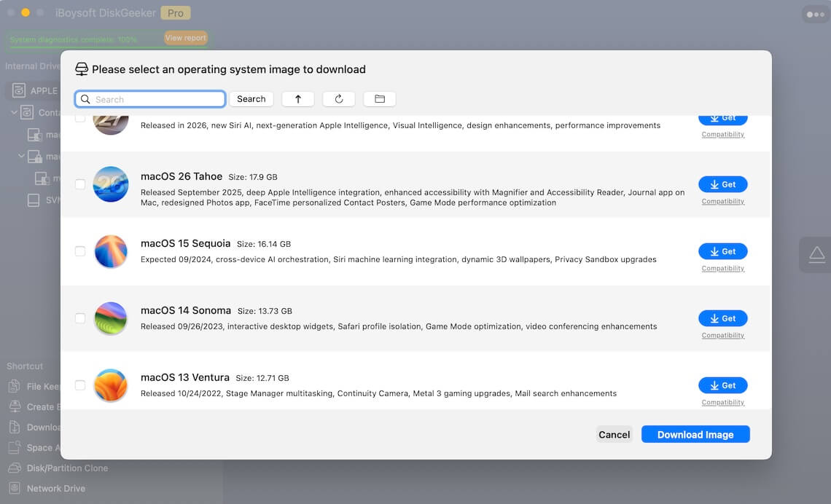Screen dimensions: 831x504
Task: Click the download server icon beside the dialog title
Action: (x=82, y=69)
